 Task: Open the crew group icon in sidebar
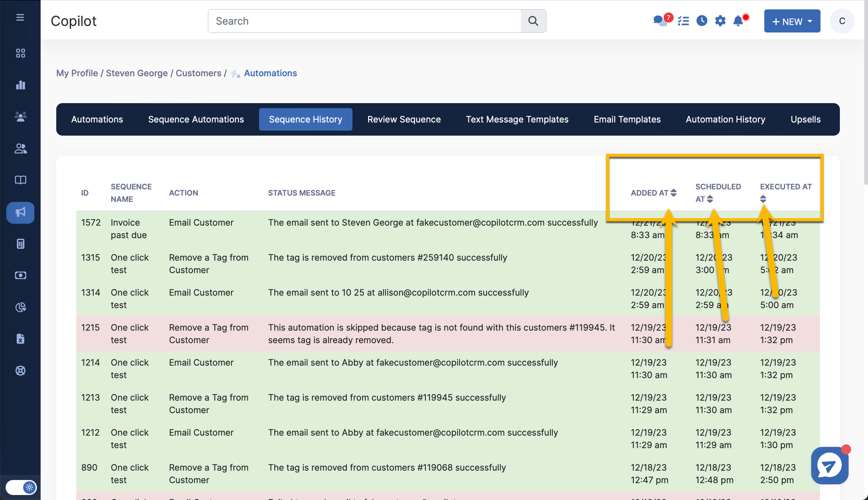tap(20, 117)
